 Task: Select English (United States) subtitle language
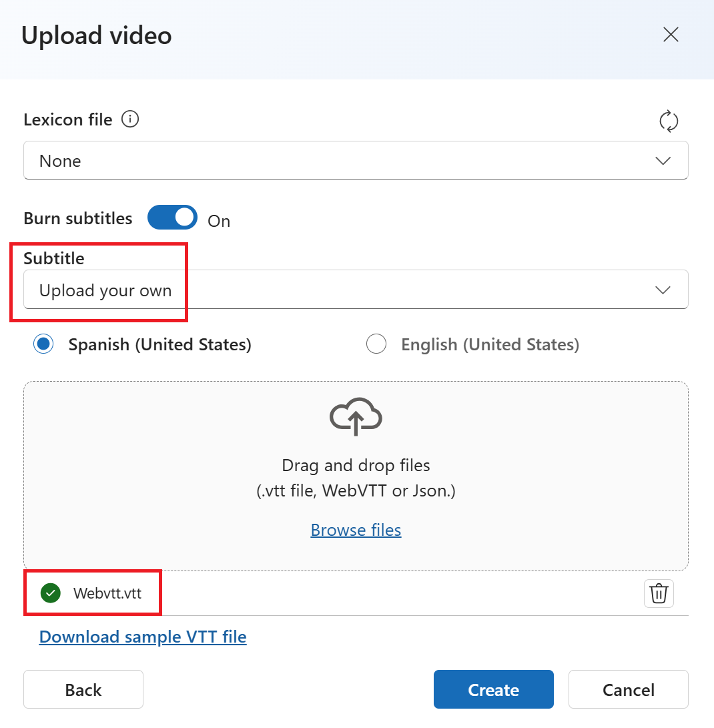(376, 344)
